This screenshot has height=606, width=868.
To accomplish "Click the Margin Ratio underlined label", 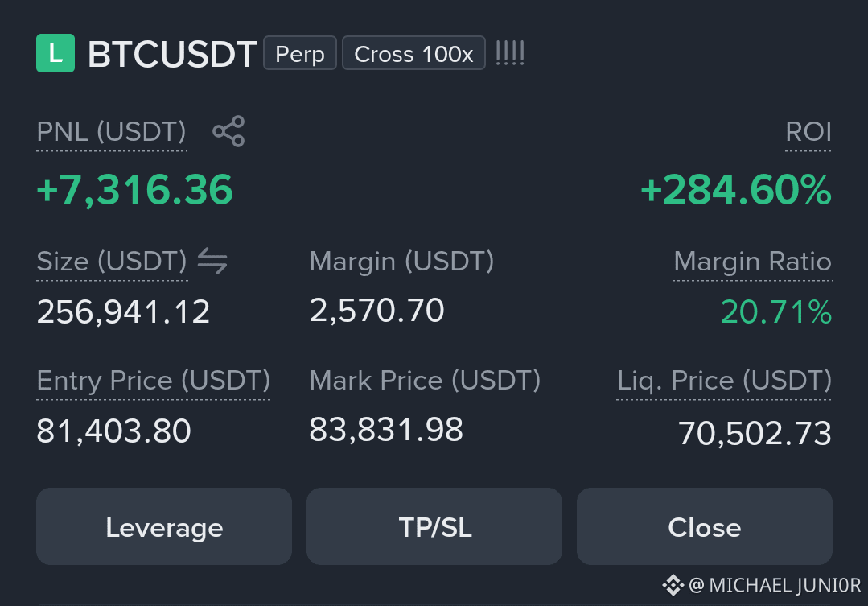I will (752, 261).
